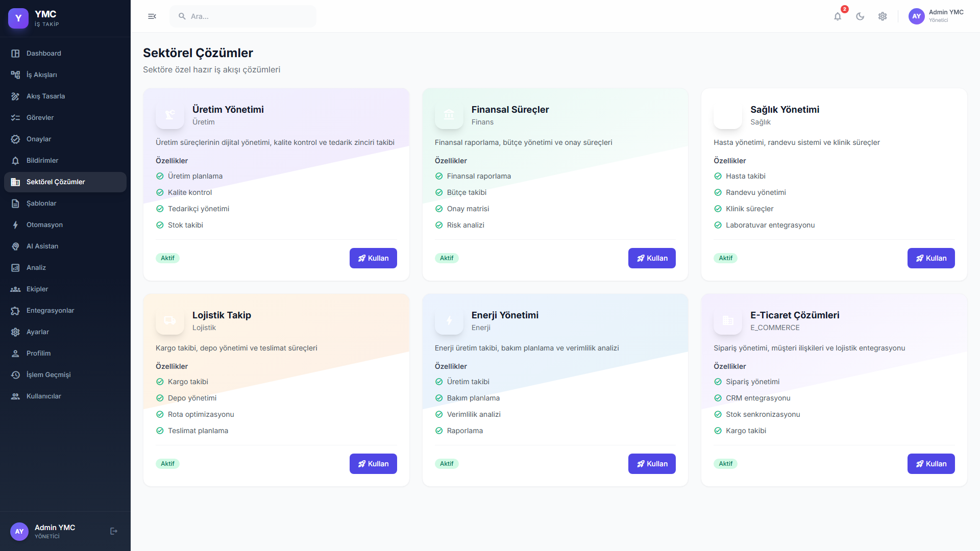This screenshot has width=980, height=551.
Task: Click the Akış Tasarla design icon
Action: point(15,96)
